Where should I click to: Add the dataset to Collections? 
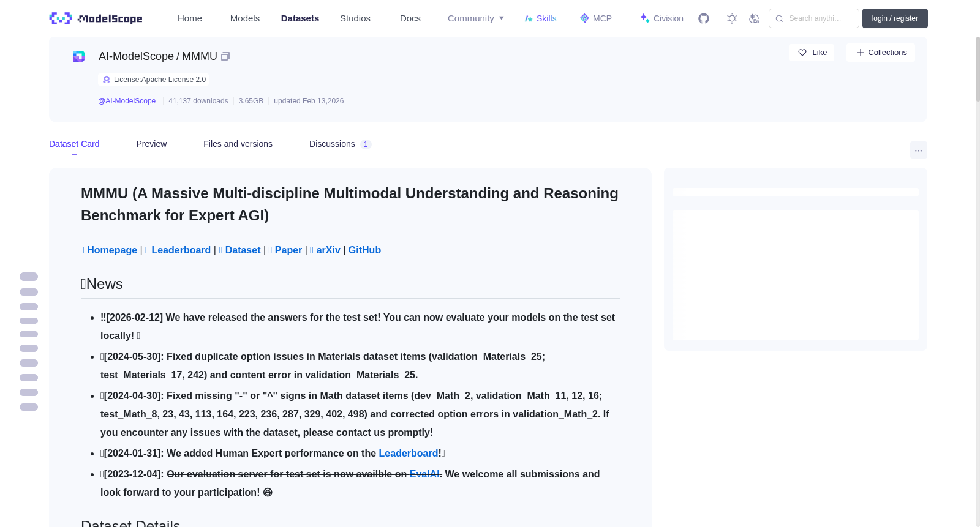coord(881,53)
